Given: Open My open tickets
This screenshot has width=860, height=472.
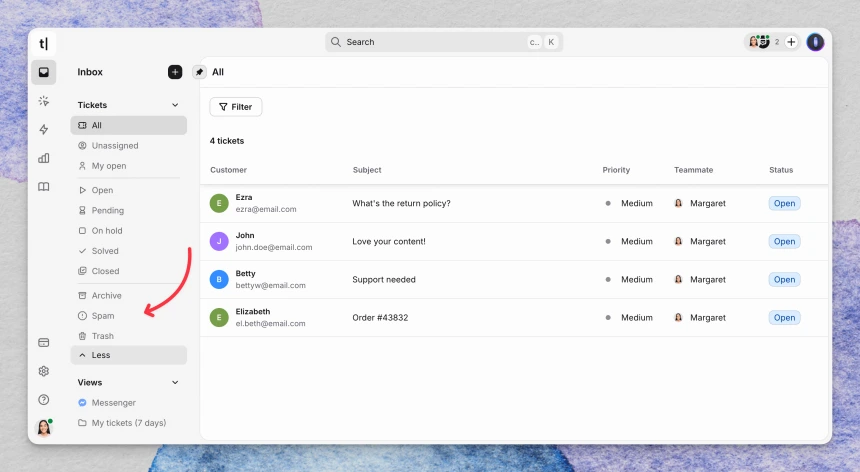Looking at the screenshot, I should point(128,166).
